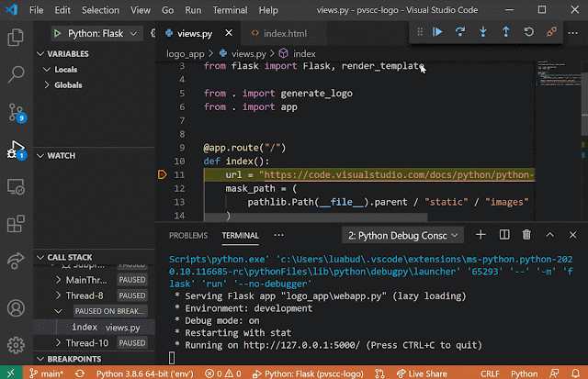Expand the Globals scope

(47, 85)
